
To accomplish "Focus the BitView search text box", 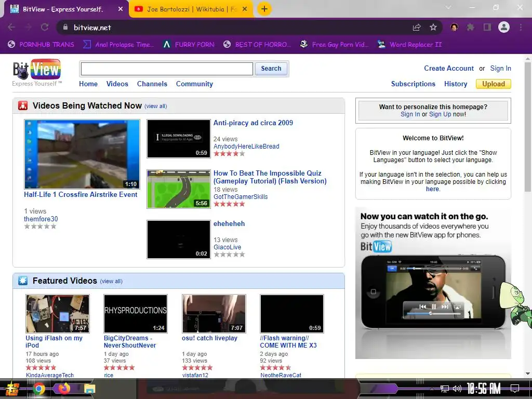I will pyautogui.click(x=167, y=69).
